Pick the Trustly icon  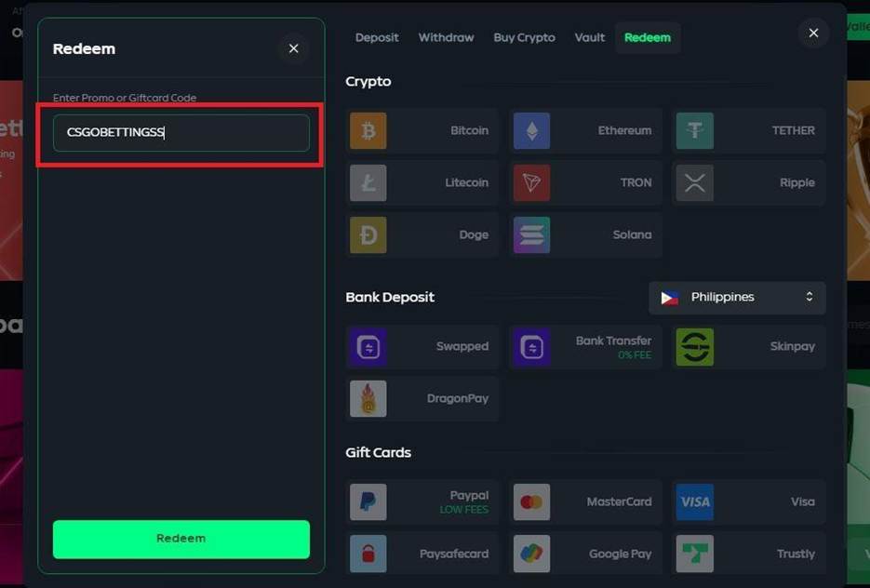695,554
